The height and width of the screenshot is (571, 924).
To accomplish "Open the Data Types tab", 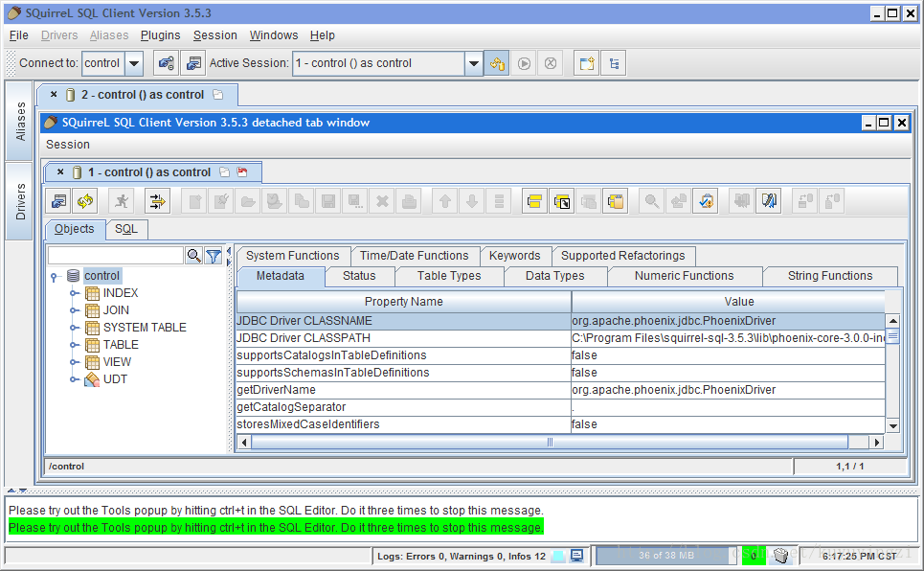I will pyautogui.click(x=554, y=276).
